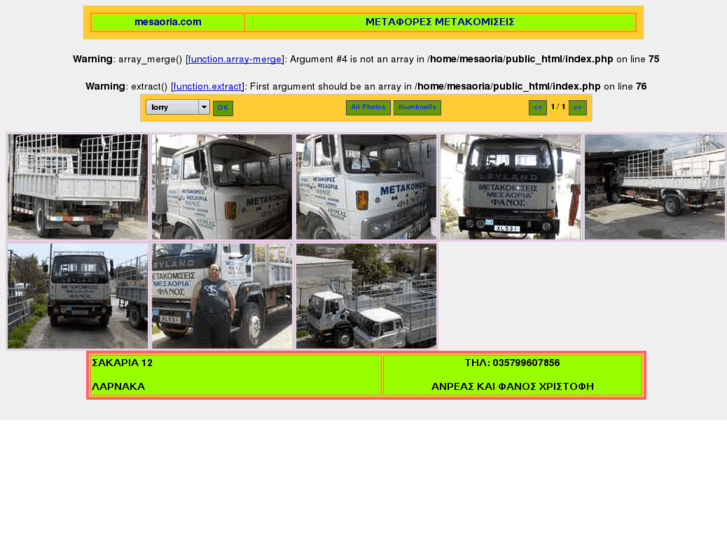Open thumbnail of cab with blue ΜΕΤΑΚΟΜΙΣΕΙΣ lettering close-up
Viewport: 727px width, 545px height.
point(366,186)
